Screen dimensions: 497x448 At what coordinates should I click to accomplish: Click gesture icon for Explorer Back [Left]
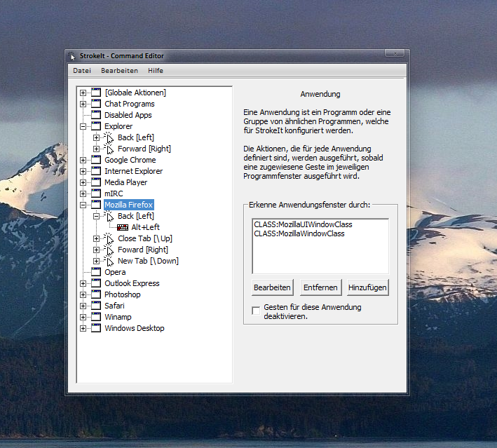click(109, 137)
